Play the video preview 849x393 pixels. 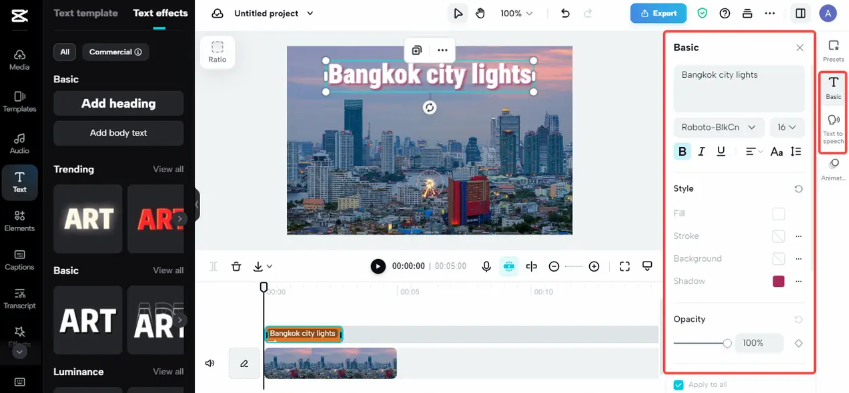378,266
